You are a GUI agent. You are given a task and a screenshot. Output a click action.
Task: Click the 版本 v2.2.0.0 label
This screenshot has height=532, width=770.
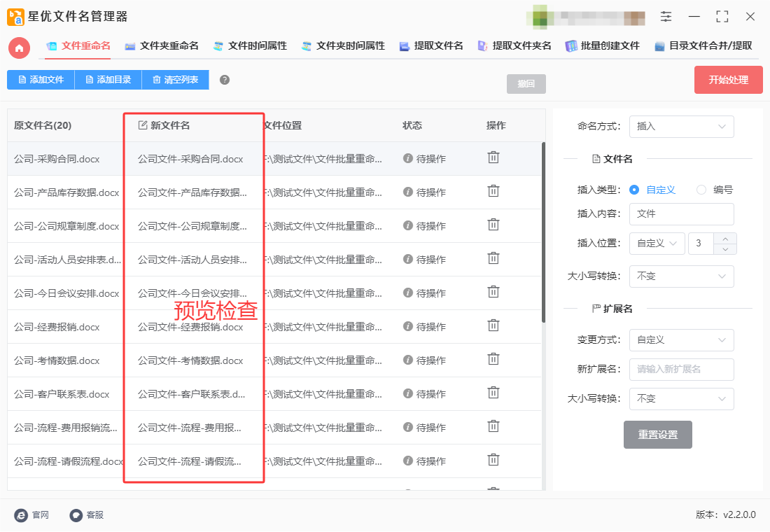725,514
